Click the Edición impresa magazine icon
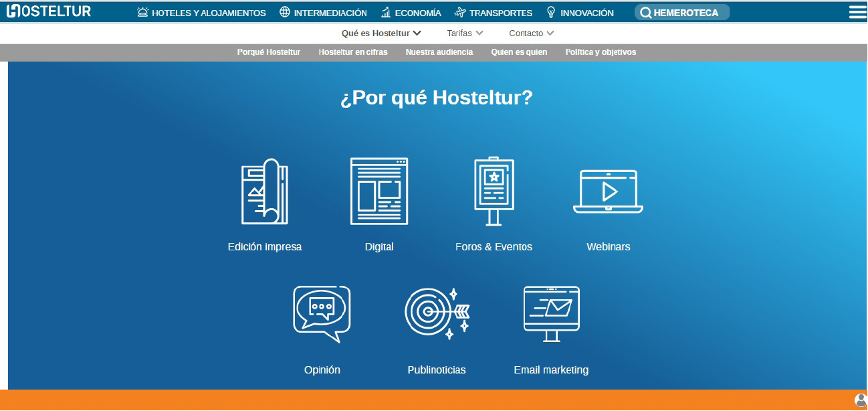Screen dimensions: 868x411 [x=264, y=191]
